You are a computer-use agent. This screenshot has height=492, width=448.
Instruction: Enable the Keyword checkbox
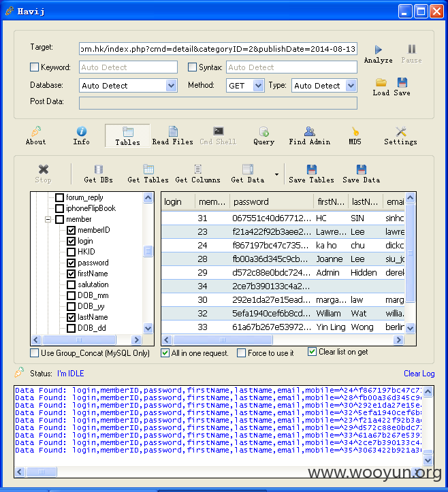34,67
